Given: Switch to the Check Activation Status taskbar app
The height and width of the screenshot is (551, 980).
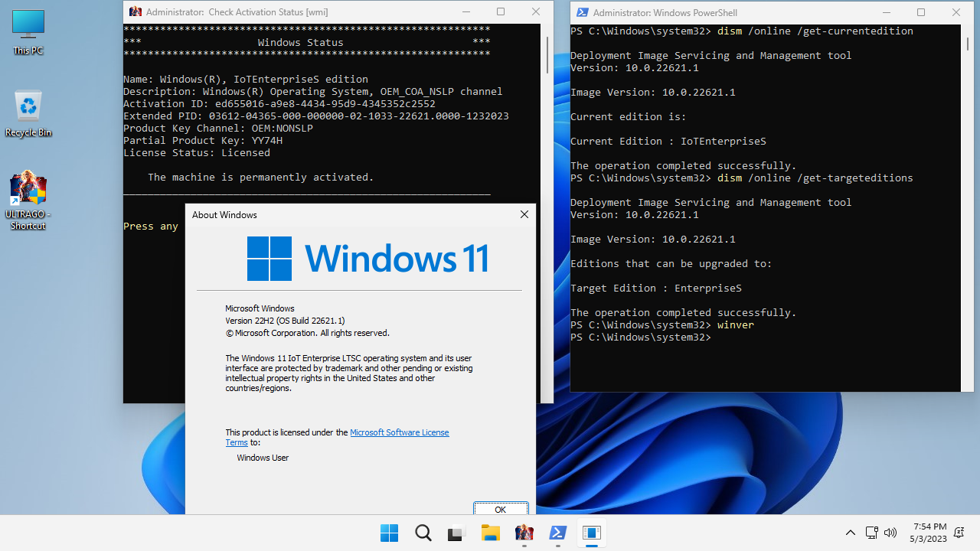Looking at the screenshot, I should tap(524, 533).
